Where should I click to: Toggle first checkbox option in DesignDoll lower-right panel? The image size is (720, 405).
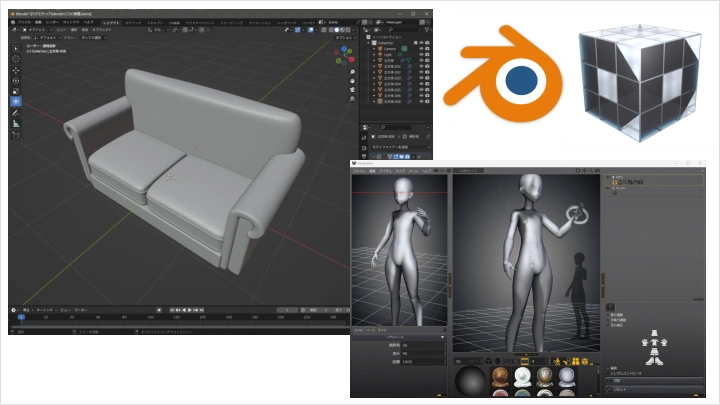608,315
